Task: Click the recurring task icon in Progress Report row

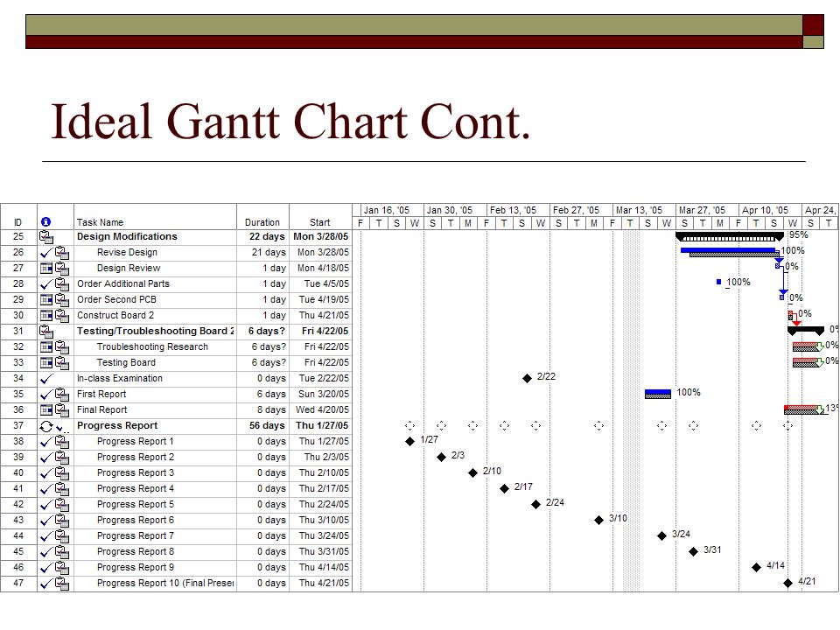Action: click(46, 426)
